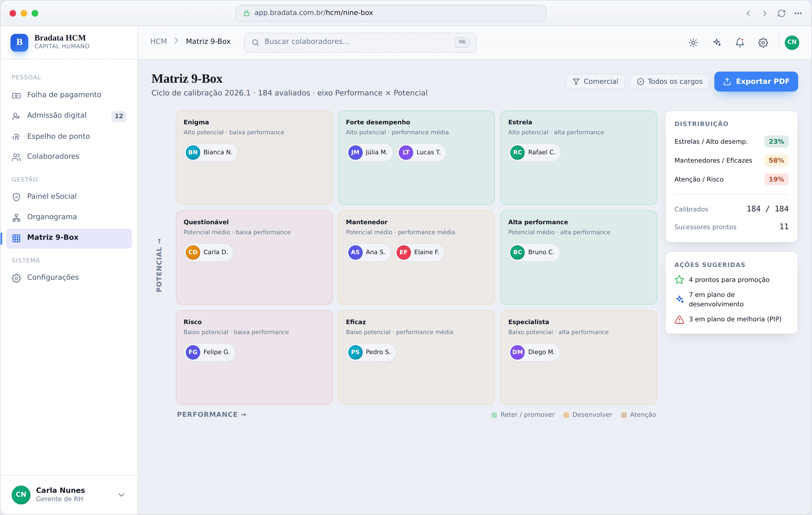
Task: Select Diego M. chip in Especialista box
Action: coord(534,352)
